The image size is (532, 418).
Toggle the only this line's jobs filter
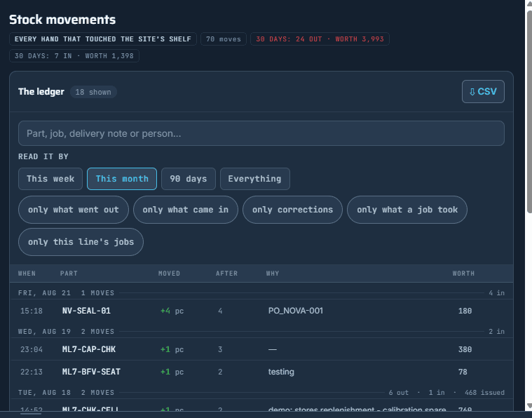[x=81, y=242]
